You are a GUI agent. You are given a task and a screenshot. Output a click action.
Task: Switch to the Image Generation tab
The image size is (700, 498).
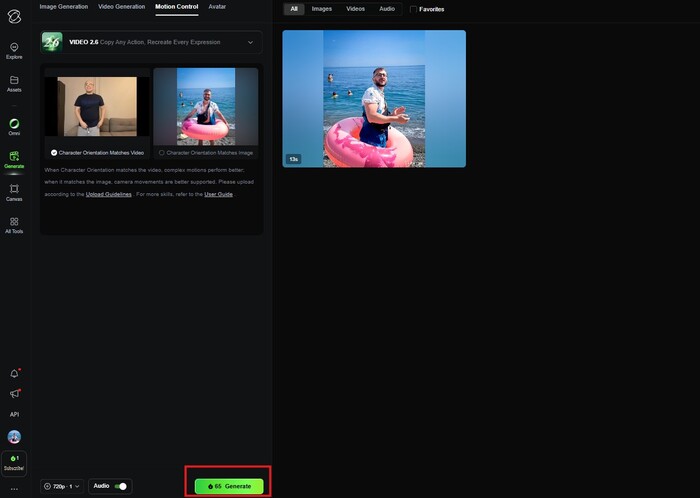click(x=64, y=7)
